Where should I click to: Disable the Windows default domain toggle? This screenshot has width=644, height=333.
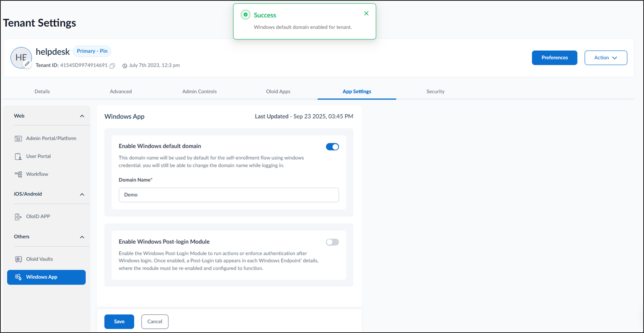click(332, 147)
